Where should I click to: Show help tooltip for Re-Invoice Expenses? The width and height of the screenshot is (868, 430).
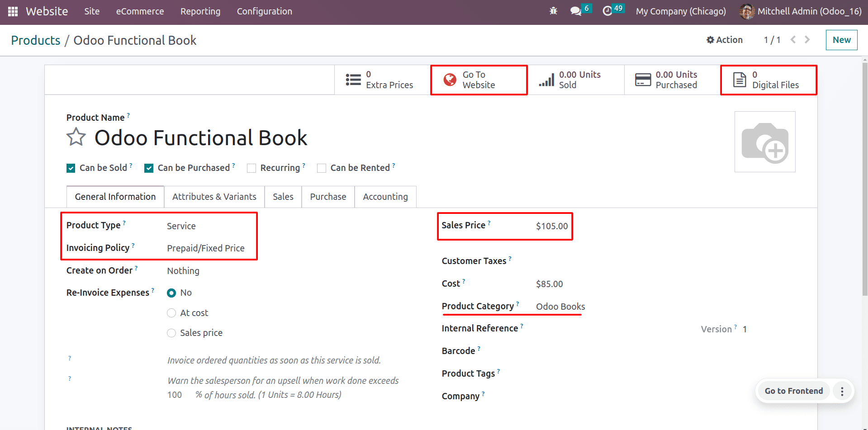(153, 290)
